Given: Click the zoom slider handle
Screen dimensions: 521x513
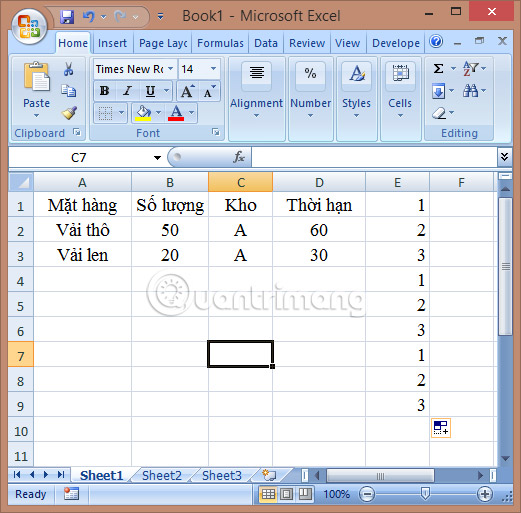Looking at the screenshot, I should point(425,493).
